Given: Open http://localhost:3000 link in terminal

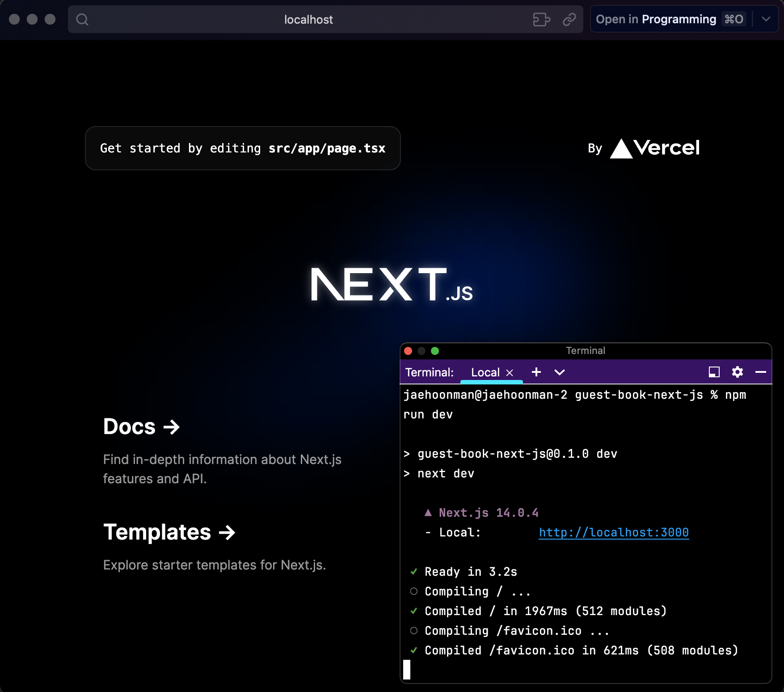Looking at the screenshot, I should pos(614,532).
